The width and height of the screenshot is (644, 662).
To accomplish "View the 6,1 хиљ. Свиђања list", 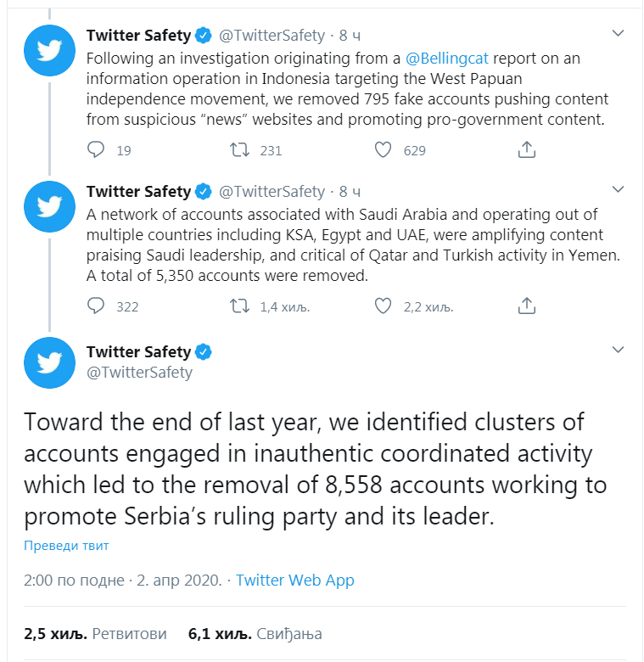I will coord(255,633).
